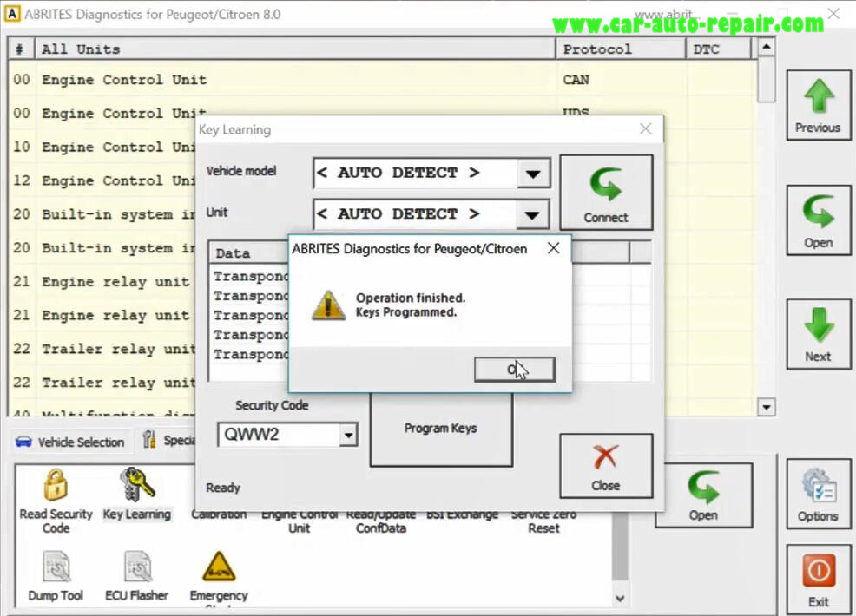Select the 10 Engine Control Unit row
The width and height of the screenshot is (856, 616).
102,147
